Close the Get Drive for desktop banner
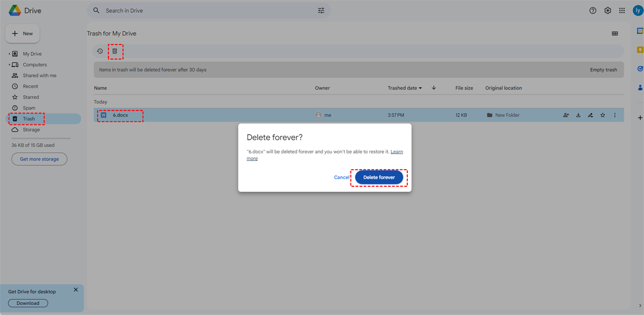Viewport: 644px width, 315px height. (x=76, y=290)
